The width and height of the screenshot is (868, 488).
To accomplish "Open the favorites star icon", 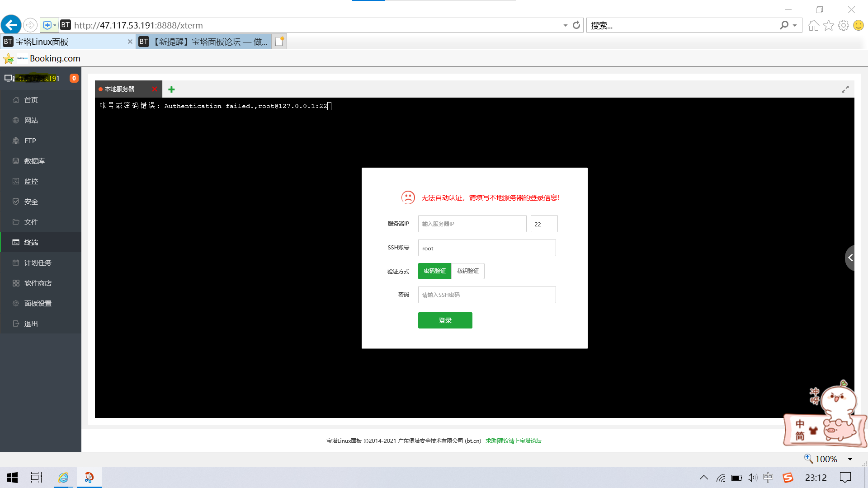I will click(829, 25).
